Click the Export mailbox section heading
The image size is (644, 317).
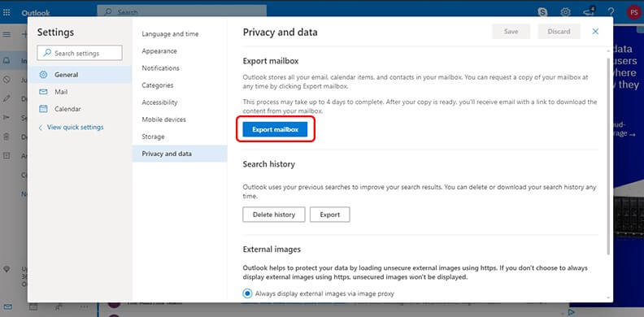click(271, 61)
